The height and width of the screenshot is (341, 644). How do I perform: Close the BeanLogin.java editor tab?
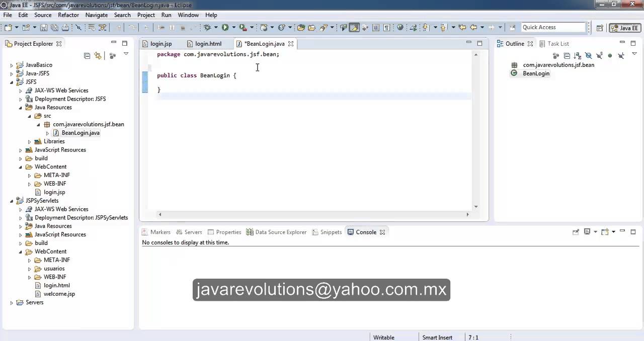point(291,44)
